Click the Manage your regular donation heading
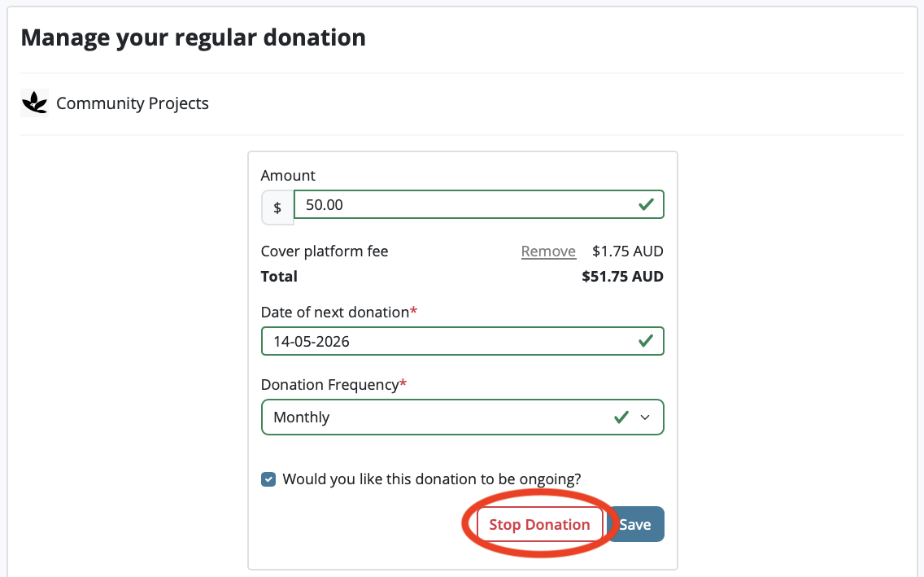This screenshot has width=924, height=577. pyautogui.click(x=194, y=37)
